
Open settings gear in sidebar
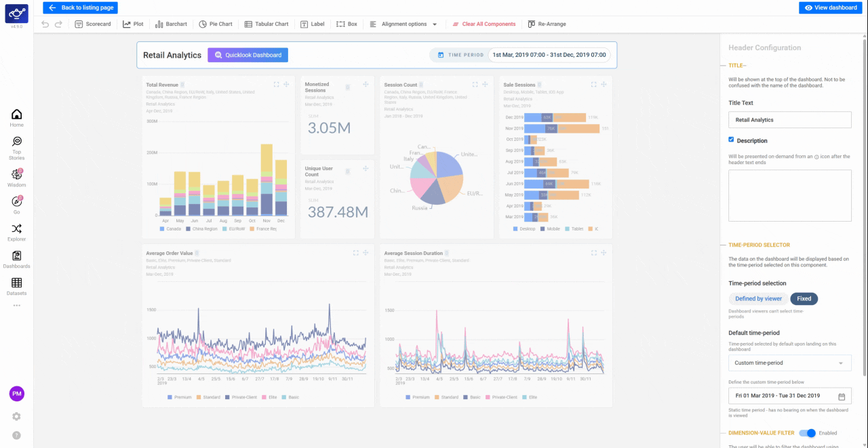coord(16,416)
